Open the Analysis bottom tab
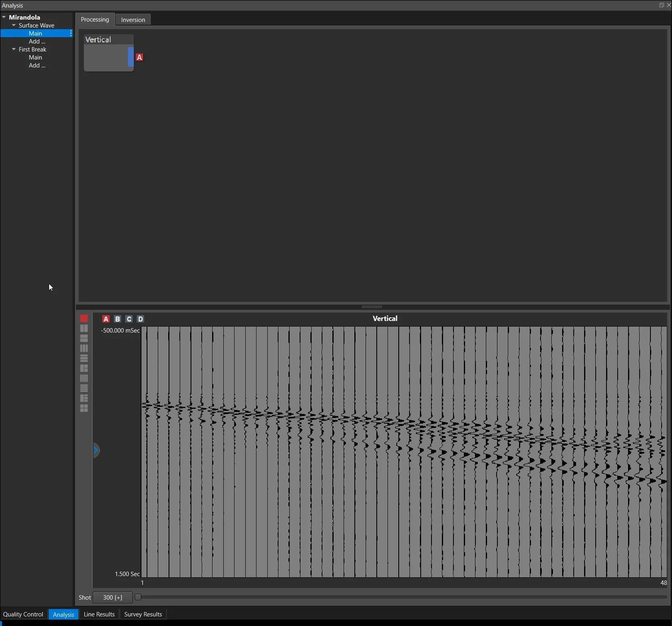672x626 pixels. point(64,614)
